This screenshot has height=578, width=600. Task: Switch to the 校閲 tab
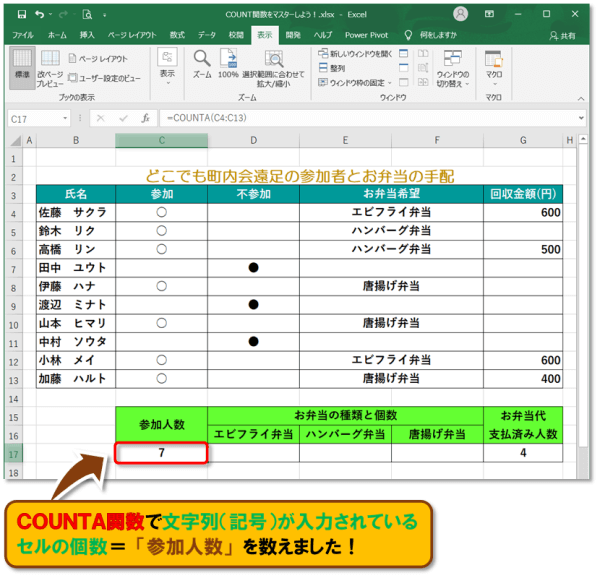click(236, 35)
